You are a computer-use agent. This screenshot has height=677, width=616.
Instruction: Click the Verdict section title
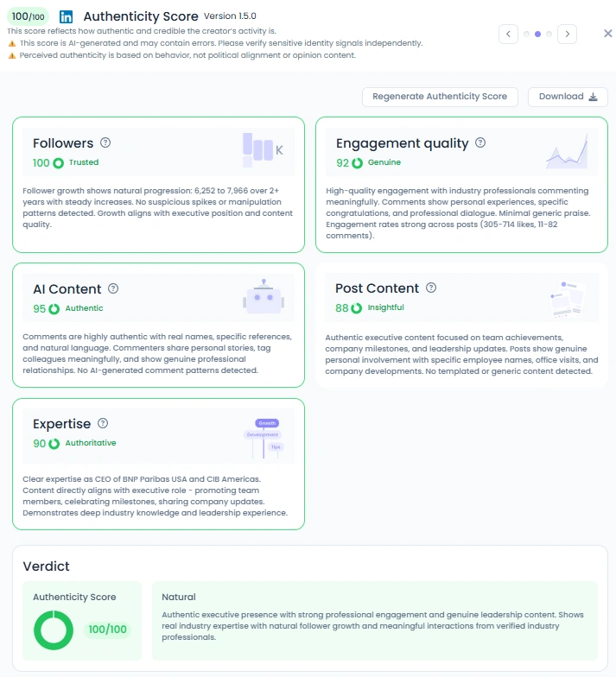47,566
